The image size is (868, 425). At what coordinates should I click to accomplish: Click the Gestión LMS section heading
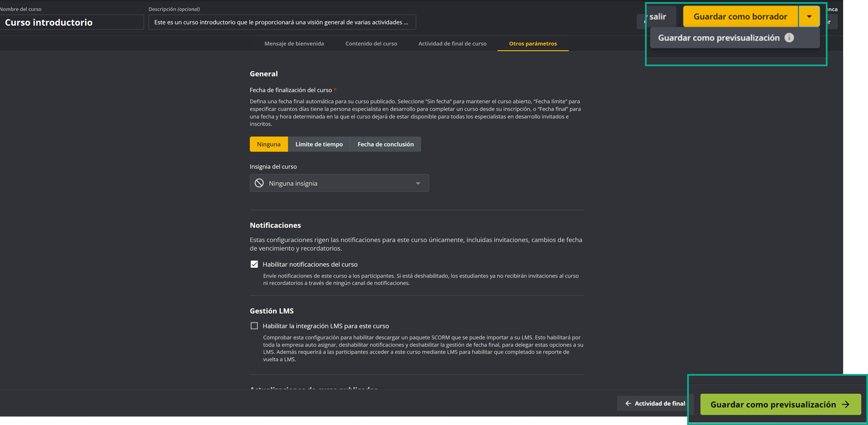pyautogui.click(x=272, y=311)
